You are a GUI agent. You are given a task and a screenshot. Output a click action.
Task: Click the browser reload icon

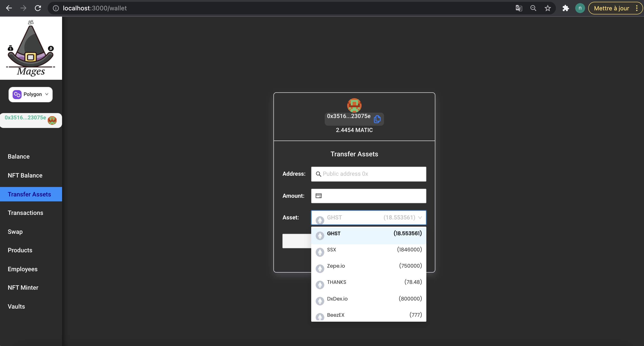(38, 8)
